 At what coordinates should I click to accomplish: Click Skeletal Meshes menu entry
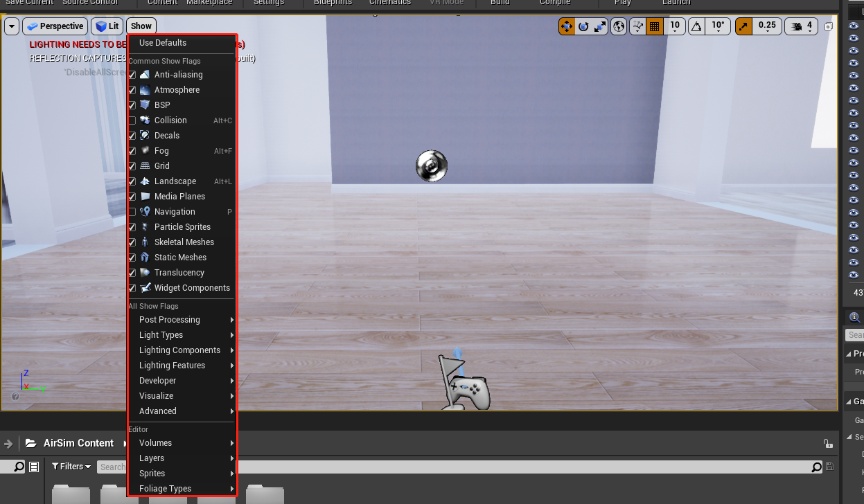(182, 242)
